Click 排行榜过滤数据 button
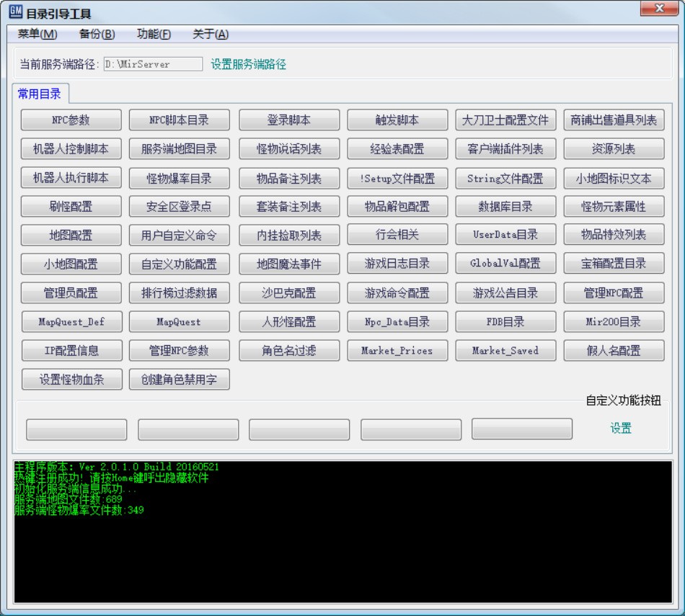The image size is (685, 616). pos(179,293)
